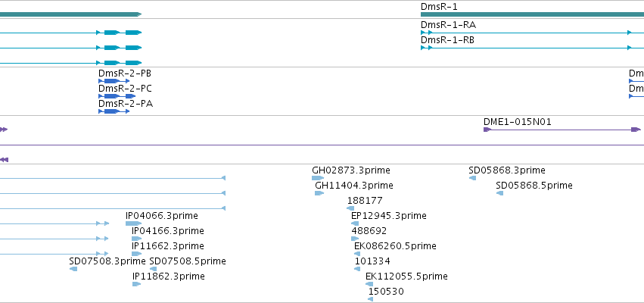Image resolution: width=644 pixels, height=303 pixels.
Task: Click the SD05868.3prime EST marker
Action: tap(472, 178)
